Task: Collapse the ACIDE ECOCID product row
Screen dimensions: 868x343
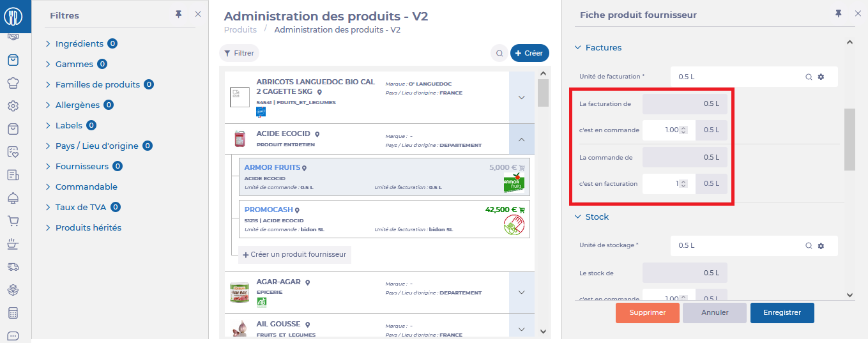Action: click(x=521, y=139)
